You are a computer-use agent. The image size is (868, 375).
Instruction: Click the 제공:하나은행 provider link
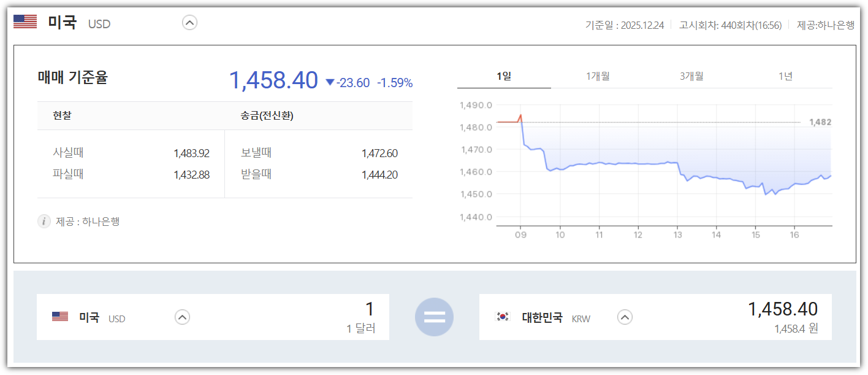tap(825, 26)
